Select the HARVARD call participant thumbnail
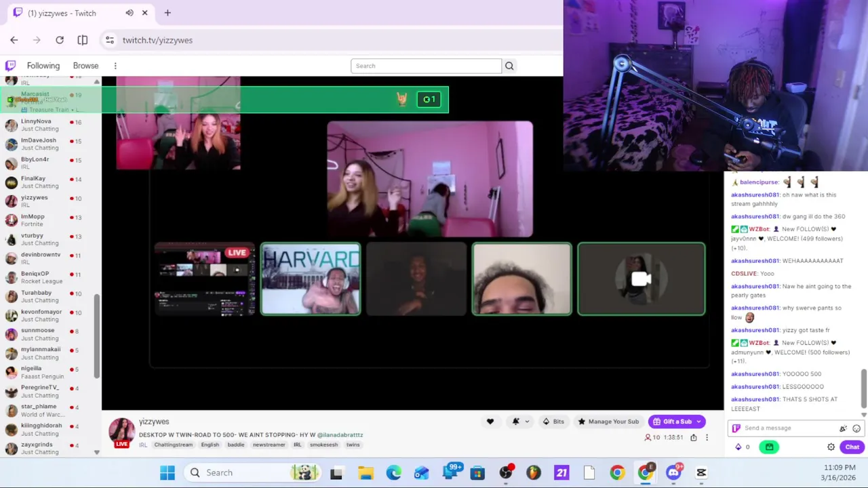The width and height of the screenshot is (868, 488). [311, 279]
